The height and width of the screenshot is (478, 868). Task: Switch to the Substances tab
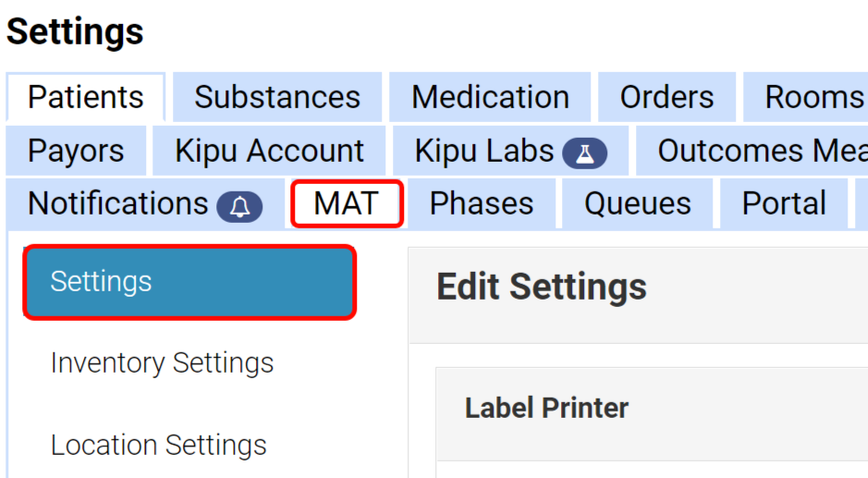pyautogui.click(x=277, y=97)
